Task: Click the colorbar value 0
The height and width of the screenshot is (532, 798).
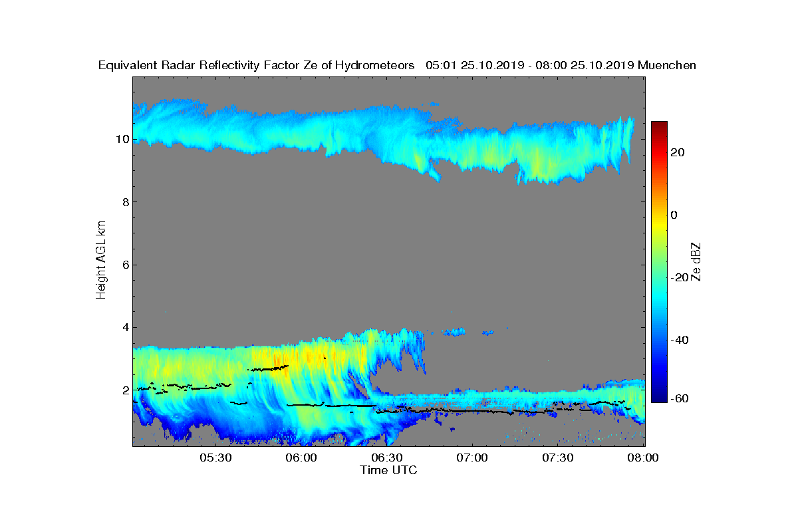Action: point(674,215)
